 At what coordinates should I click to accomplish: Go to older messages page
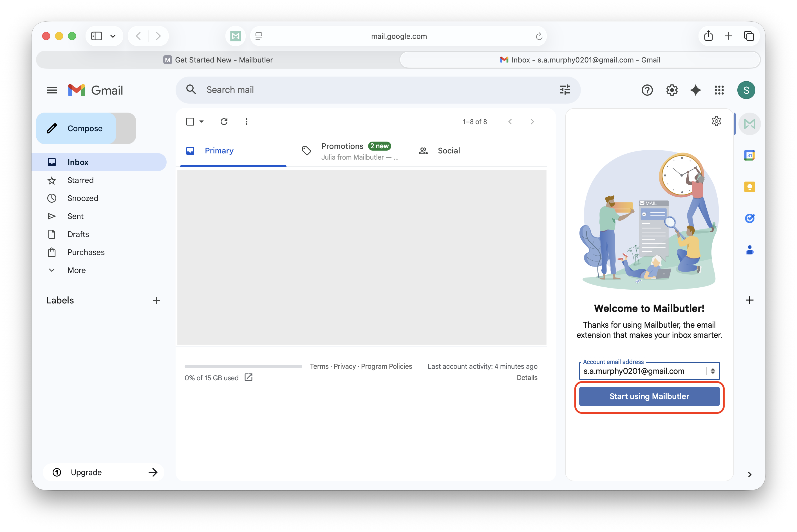click(532, 122)
